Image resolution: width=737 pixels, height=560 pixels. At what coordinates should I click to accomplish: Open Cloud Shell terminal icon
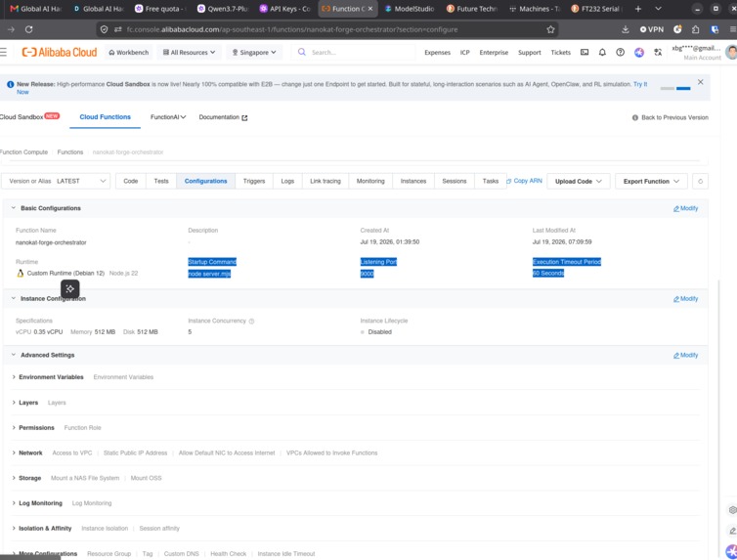pos(585,52)
